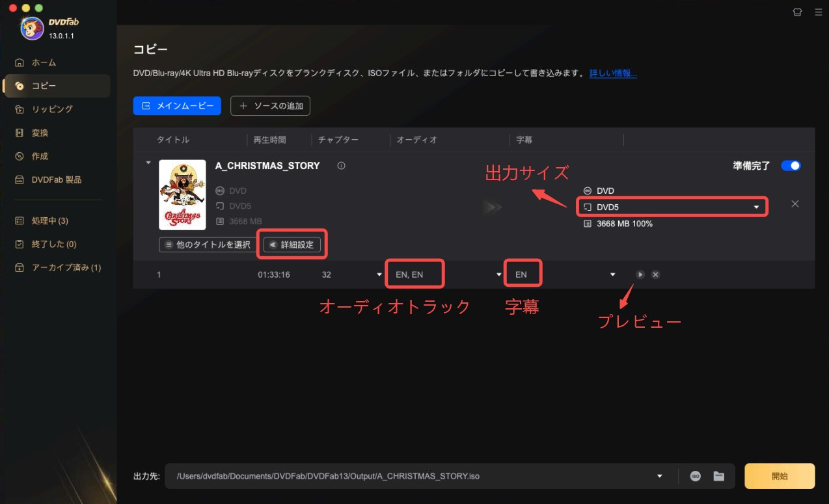Remove the A_CHRISTMAS_STORY source with the X
Viewport: 829px width, 504px height.
coord(795,204)
